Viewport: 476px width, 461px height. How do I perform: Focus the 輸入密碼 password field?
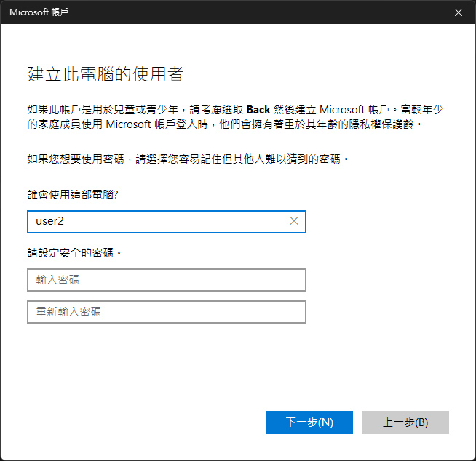[167, 280]
